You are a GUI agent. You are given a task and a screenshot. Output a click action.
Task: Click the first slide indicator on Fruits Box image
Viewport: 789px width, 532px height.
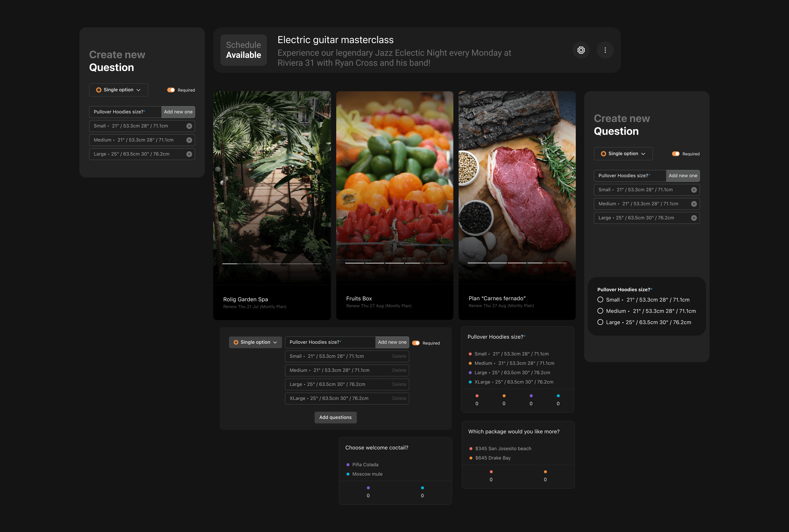click(355, 263)
